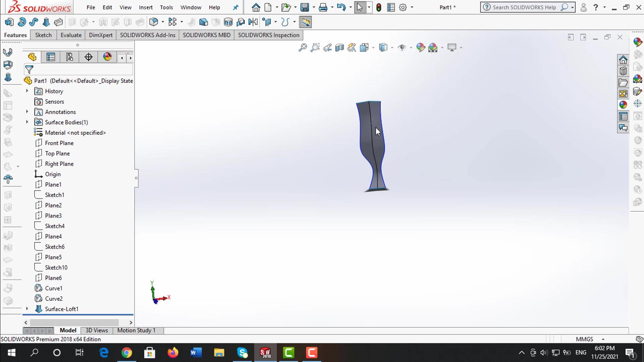Click the Apply Scene icon
644x362 pixels.
[433, 48]
